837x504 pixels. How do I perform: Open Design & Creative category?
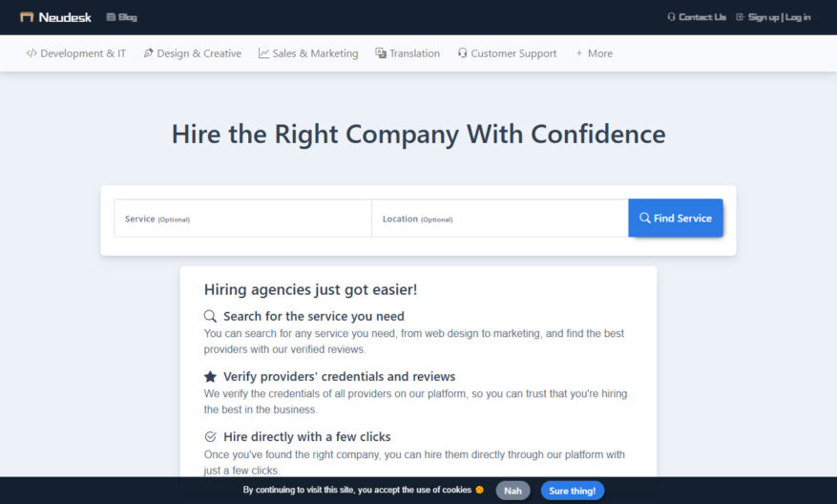coord(193,53)
